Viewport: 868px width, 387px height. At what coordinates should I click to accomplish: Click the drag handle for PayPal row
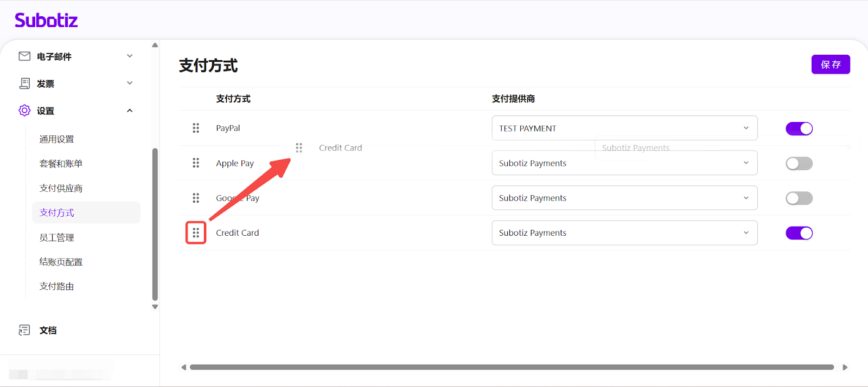click(x=196, y=128)
